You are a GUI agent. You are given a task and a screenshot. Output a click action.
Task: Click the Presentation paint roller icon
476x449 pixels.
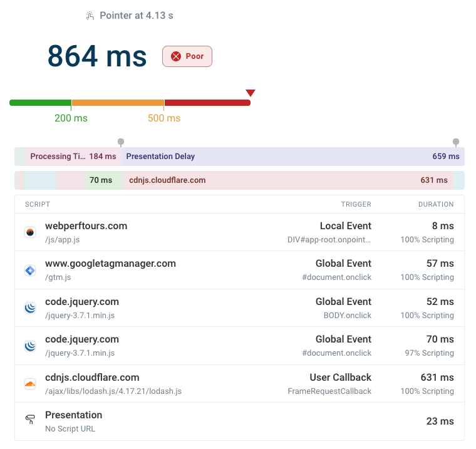coord(29,421)
